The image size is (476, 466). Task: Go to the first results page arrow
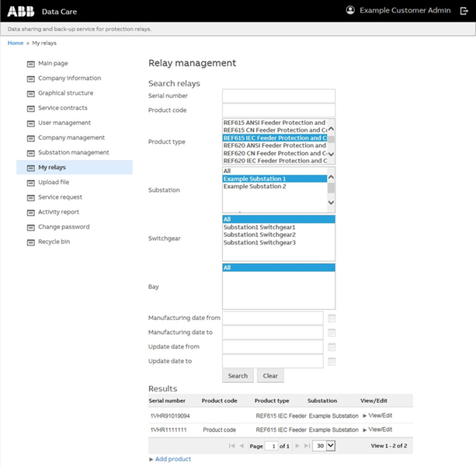[231, 446]
